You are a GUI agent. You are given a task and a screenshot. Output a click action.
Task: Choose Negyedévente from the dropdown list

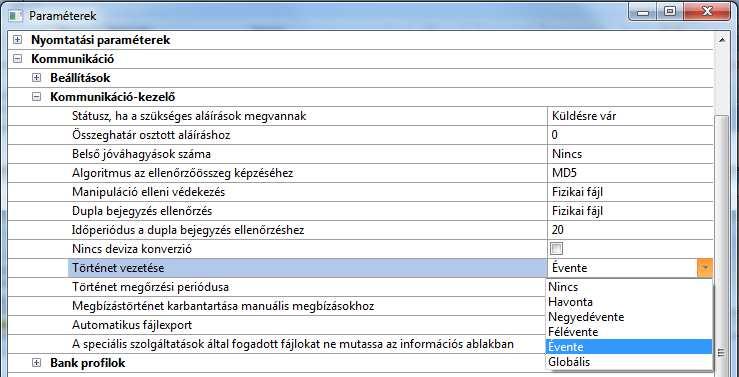[x=629, y=317]
